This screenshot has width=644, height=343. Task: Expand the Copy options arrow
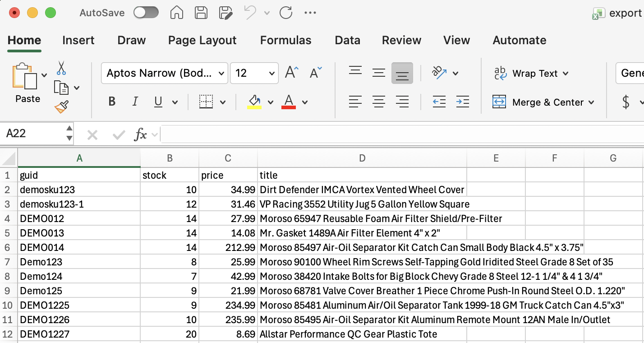click(77, 88)
